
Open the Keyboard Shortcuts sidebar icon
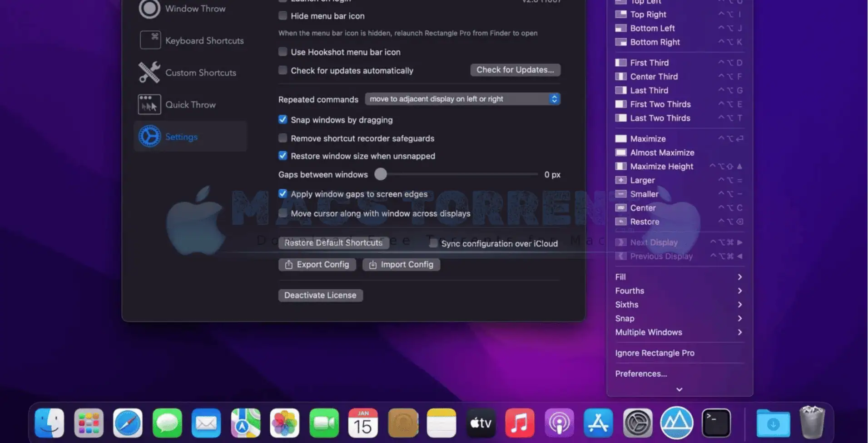(150, 40)
